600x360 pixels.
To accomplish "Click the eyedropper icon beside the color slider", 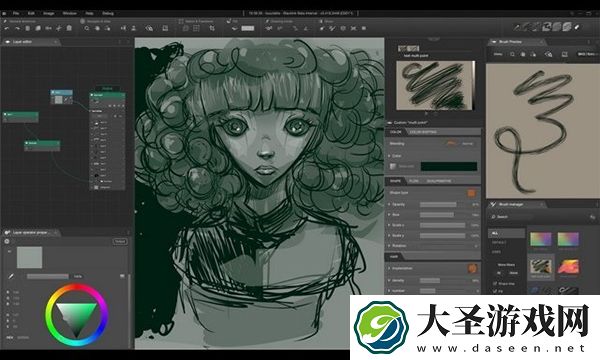I will click(x=11, y=276).
